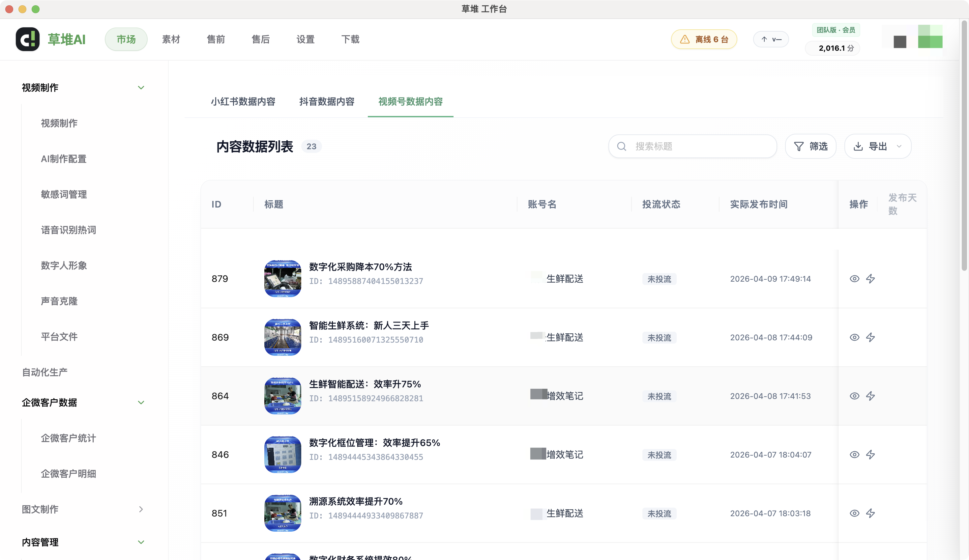Open 声音克隆 in sidebar
The height and width of the screenshot is (560, 969).
[x=59, y=301]
